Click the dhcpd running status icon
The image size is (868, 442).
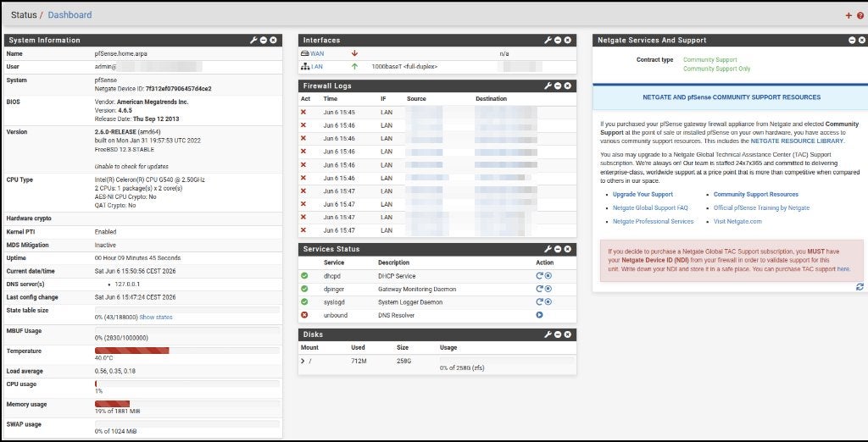point(304,275)
